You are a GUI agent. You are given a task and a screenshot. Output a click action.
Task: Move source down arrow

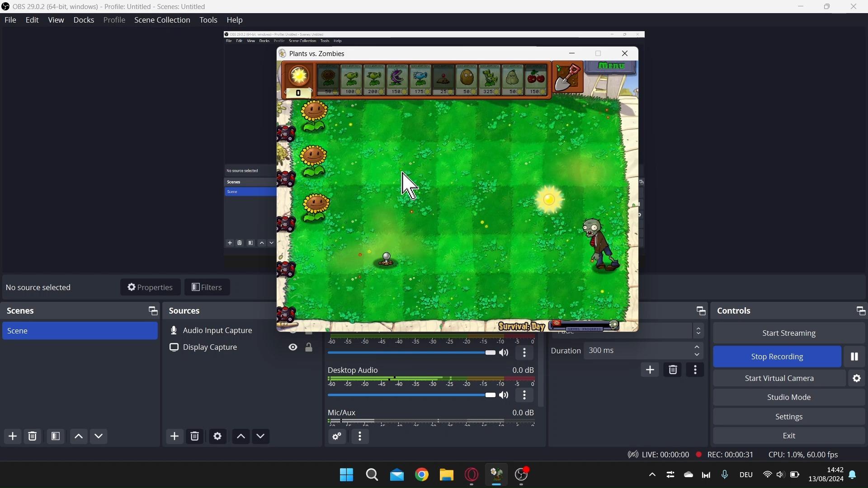[x=261, y=436]
